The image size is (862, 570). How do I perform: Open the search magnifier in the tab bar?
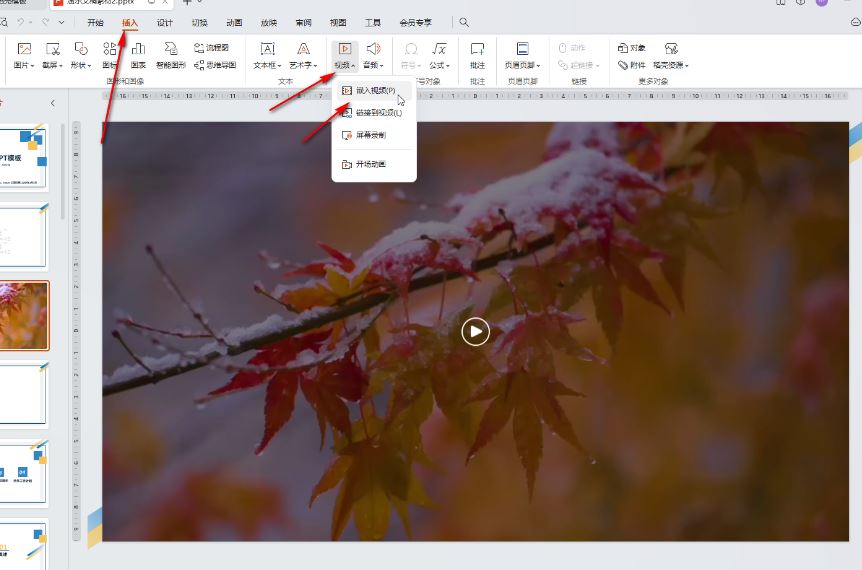pos(464,22)
